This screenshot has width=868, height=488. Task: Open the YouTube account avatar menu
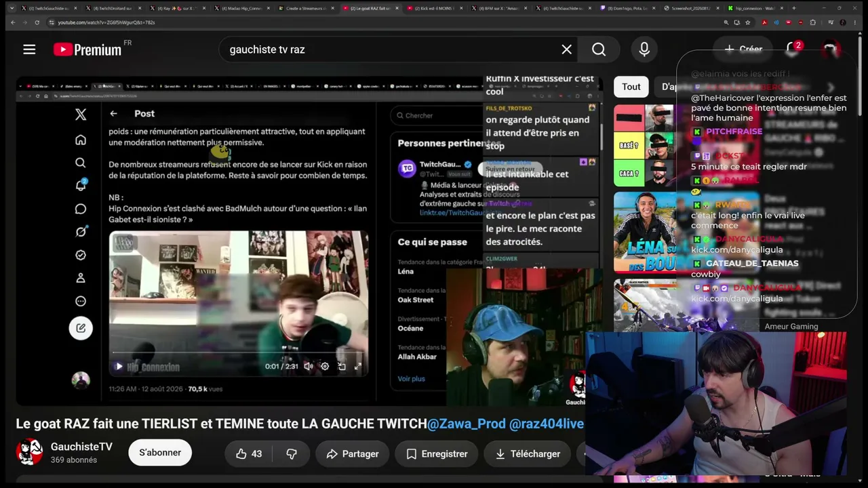[830, 49]
